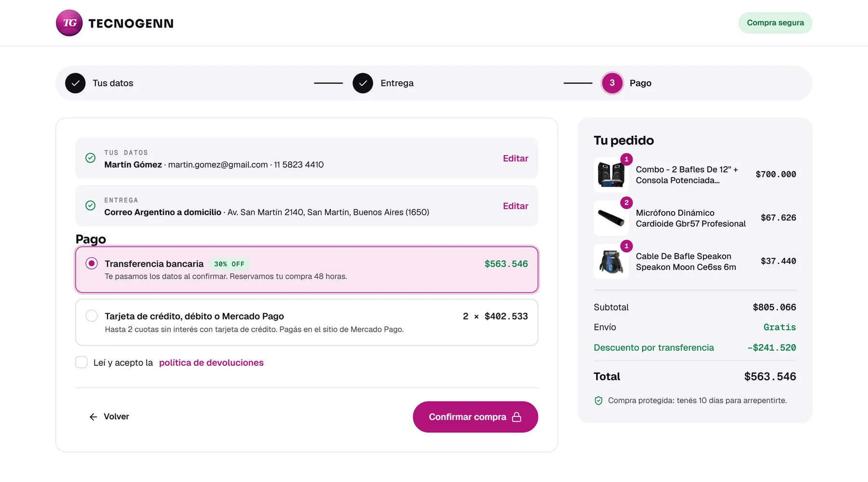Click the 2 × $402.533 installment price

click(x=495, y=316)
